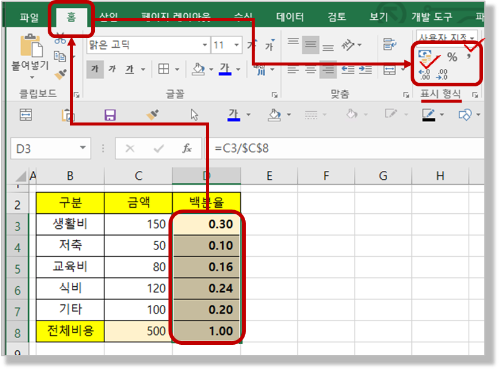Click the Paste (붙여넣기) clipboard icon
Viewport: 500px width, 370px height.
coord(31,45)
